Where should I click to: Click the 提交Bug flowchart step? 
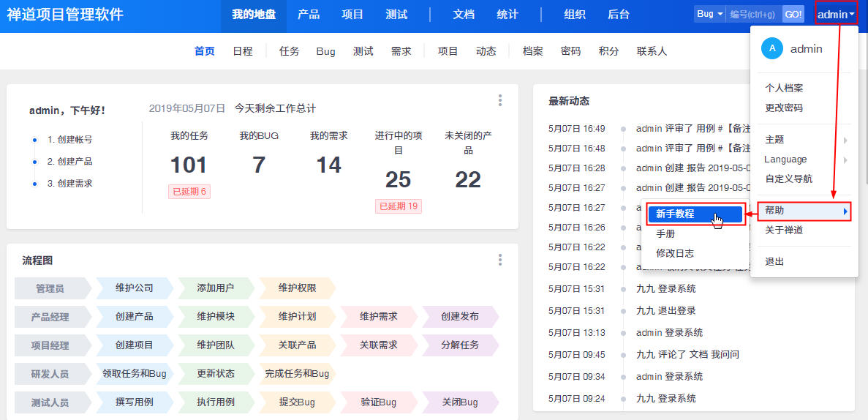(297, 402)
